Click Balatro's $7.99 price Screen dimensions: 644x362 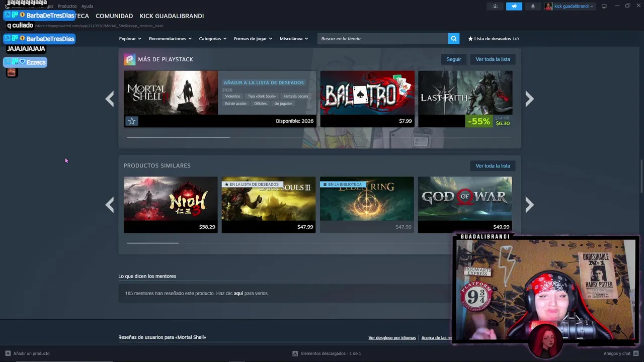[405, 121]
